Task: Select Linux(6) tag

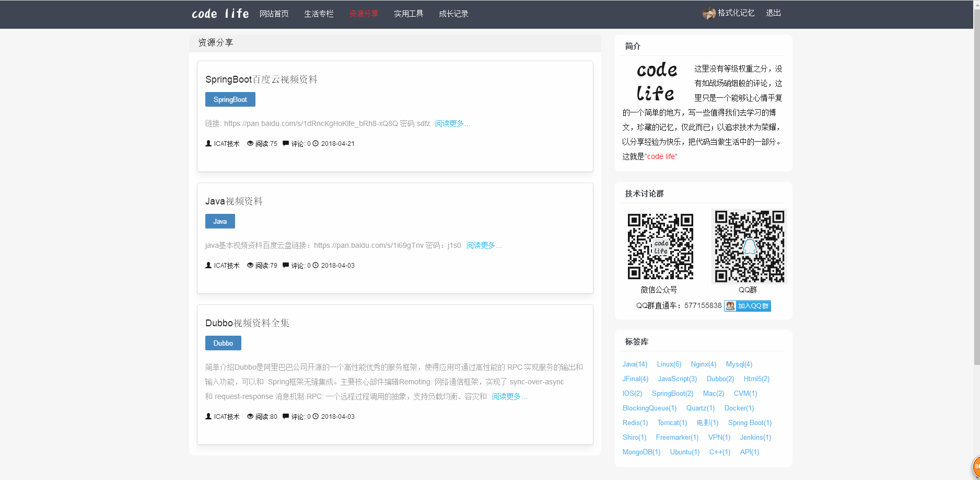Action: pyautogui.click(x=669, y=364)
